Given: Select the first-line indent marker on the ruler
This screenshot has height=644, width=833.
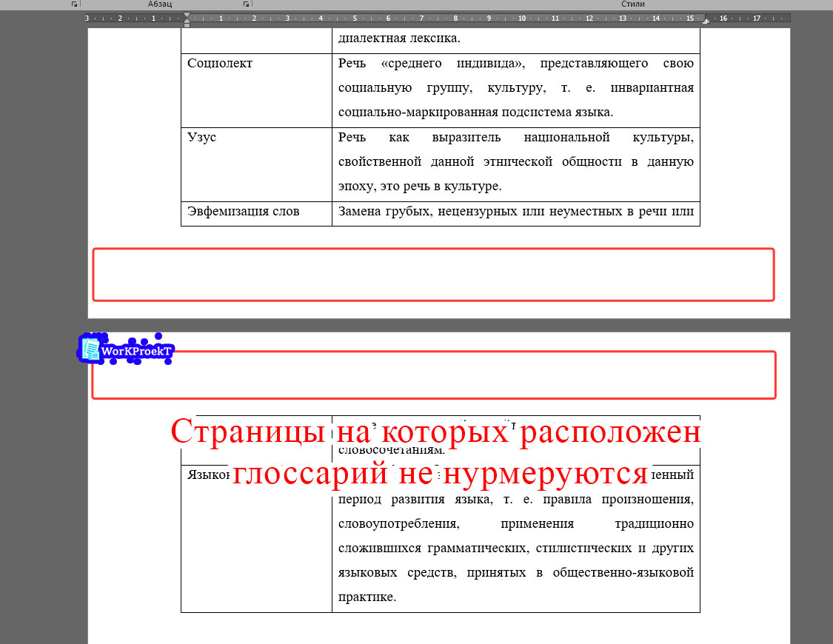Looking at the screenshot, I should tap(187, 14).
